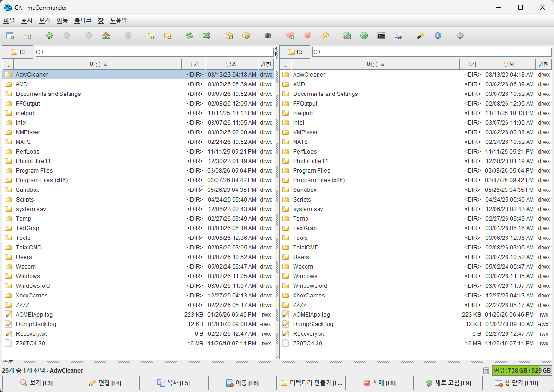Viewport: 554px width, 392px height.
Task: Open credentials editor key icon
Action: pos(325,36)
